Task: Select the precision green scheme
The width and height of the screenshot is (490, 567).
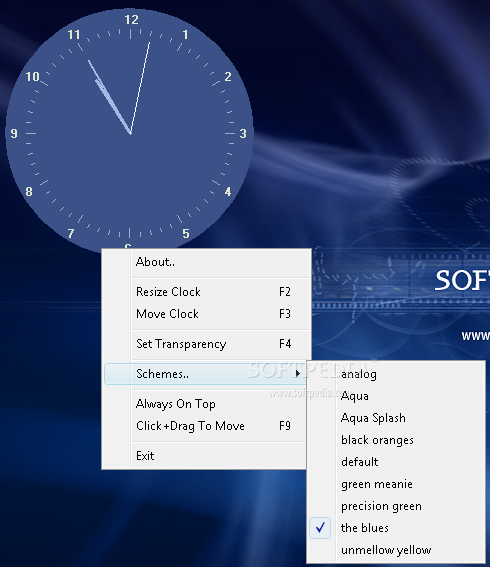Action: pos(396,506)
